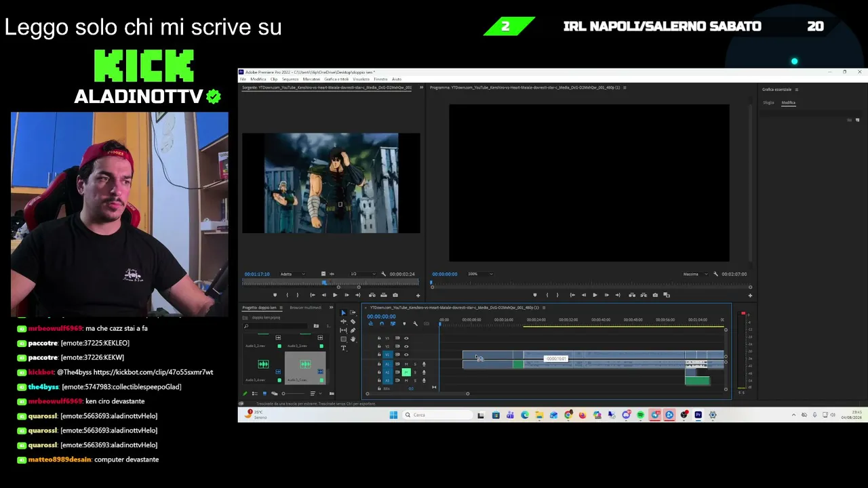Solo audio track A3
The height and width of the screenshot is (488, 868).
(415, 380)
